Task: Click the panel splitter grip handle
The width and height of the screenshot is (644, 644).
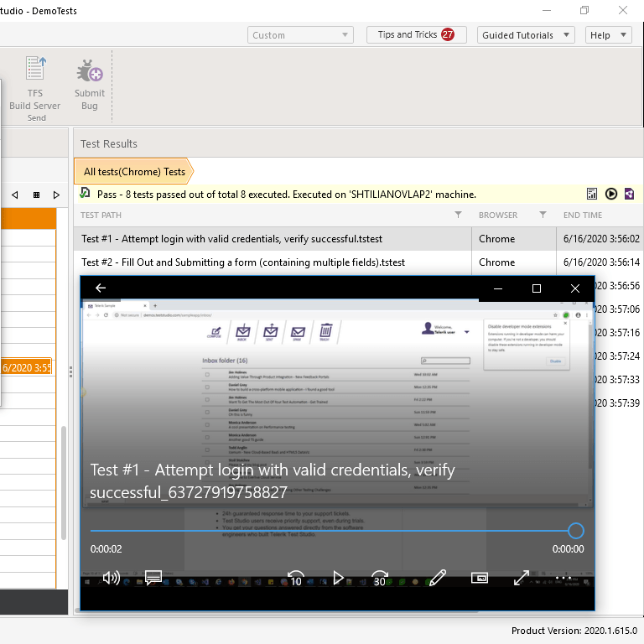Action: [x=70, y=371]
